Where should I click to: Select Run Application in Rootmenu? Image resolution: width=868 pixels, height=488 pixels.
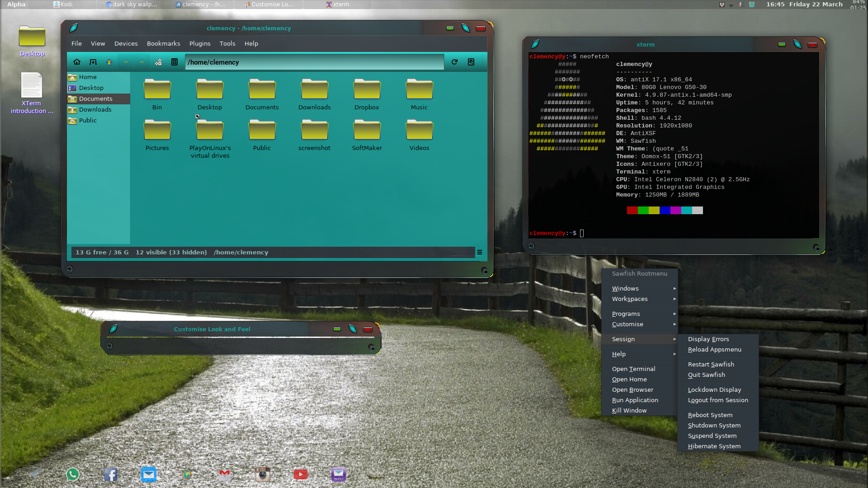pos(640,400)
